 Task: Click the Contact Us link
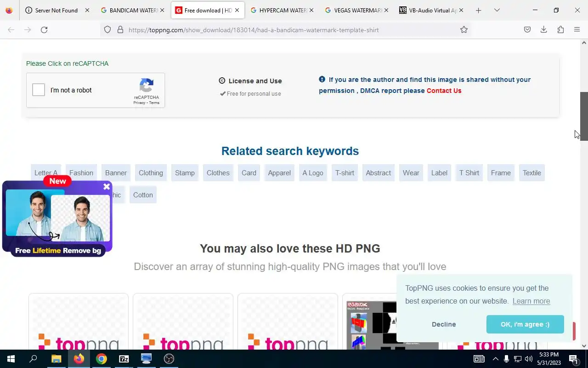444,91
